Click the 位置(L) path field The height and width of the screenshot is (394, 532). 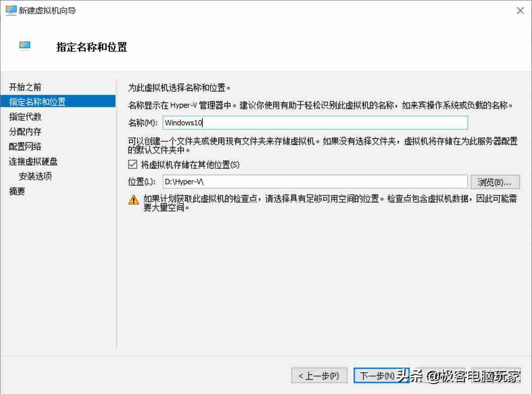(x=315, y=182)
